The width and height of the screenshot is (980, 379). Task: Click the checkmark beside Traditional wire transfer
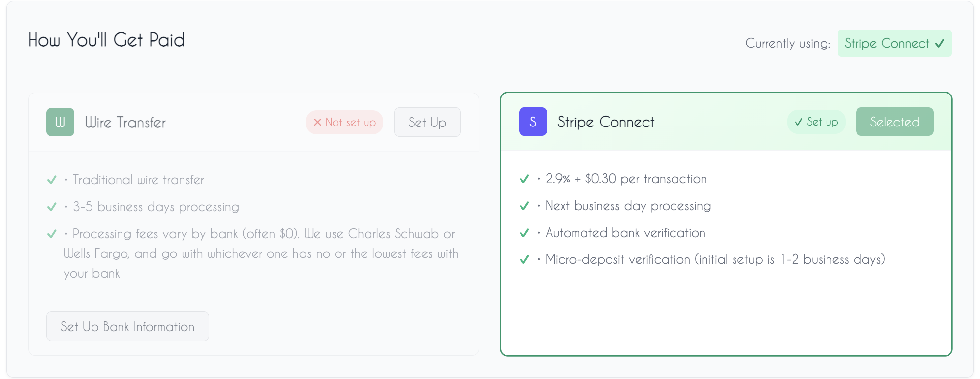point(52,180)
